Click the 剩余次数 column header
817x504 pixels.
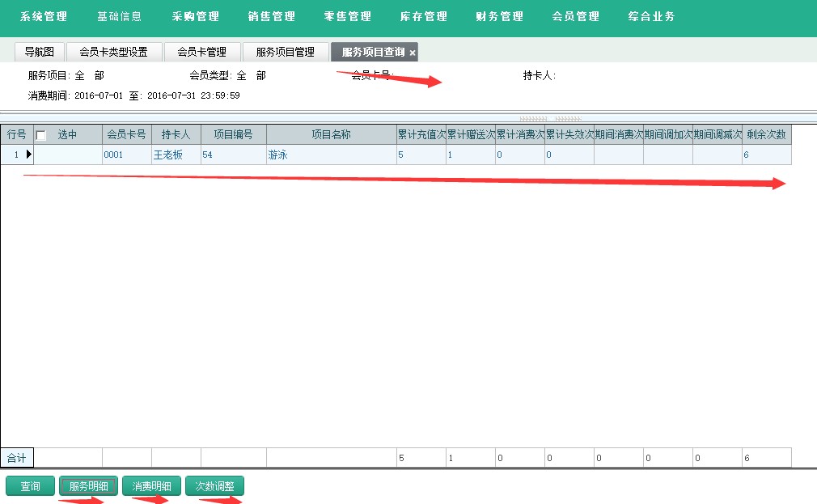[767, 134]
